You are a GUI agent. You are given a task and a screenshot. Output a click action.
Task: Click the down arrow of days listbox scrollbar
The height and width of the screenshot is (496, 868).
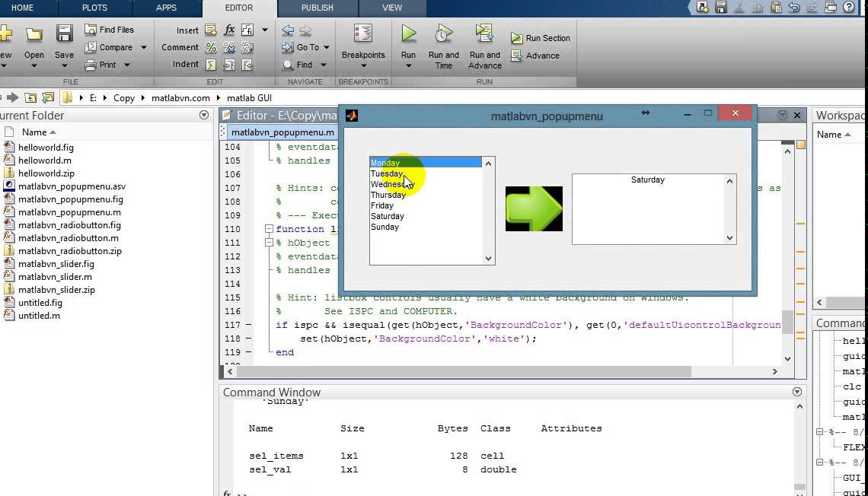(488, 258)
